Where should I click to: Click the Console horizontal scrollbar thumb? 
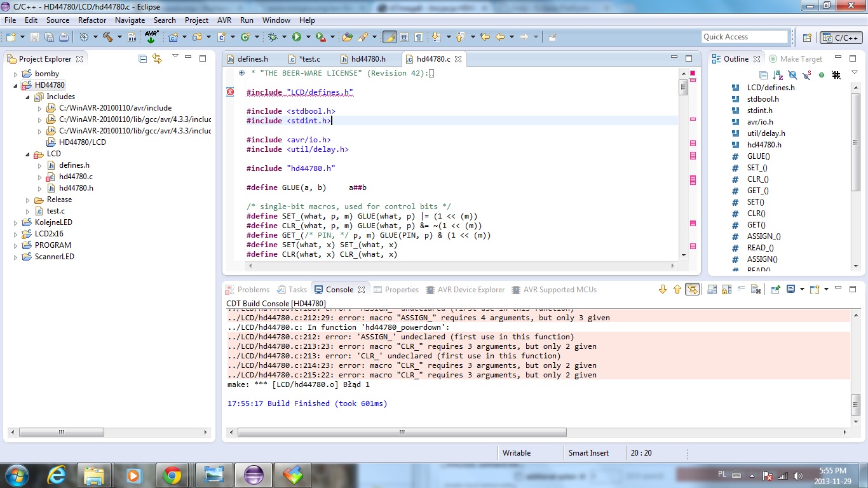tap(402, 432)
